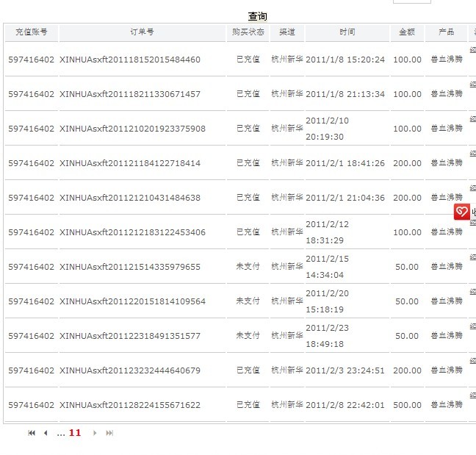
Task: Click the 充值账号 column header
Action: [31, 32]
